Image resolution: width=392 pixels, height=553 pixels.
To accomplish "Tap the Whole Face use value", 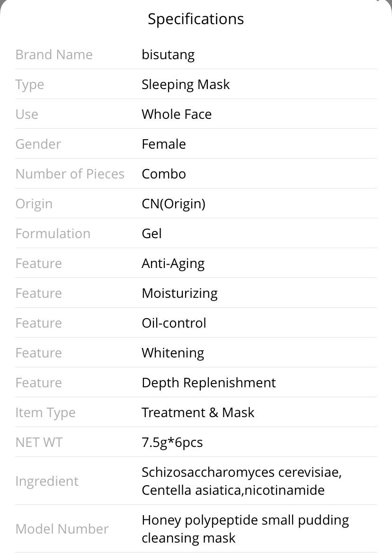I will click(x=177, y=114).
